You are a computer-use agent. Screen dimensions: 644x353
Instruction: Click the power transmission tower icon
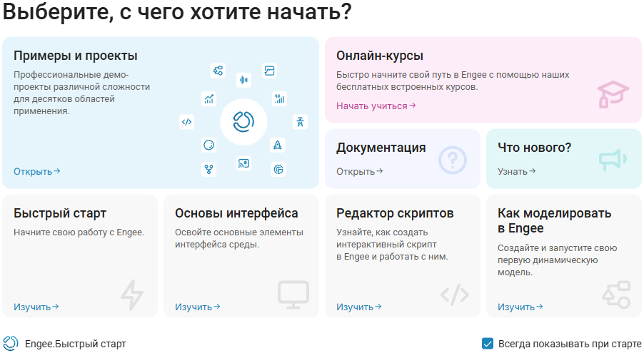(301, 121)
